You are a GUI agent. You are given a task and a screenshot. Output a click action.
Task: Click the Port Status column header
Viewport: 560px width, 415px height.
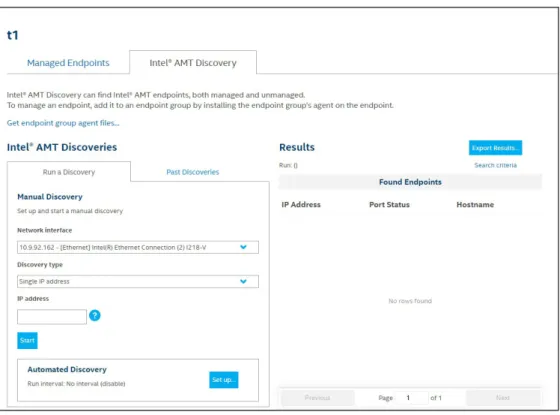coord(389,205)
